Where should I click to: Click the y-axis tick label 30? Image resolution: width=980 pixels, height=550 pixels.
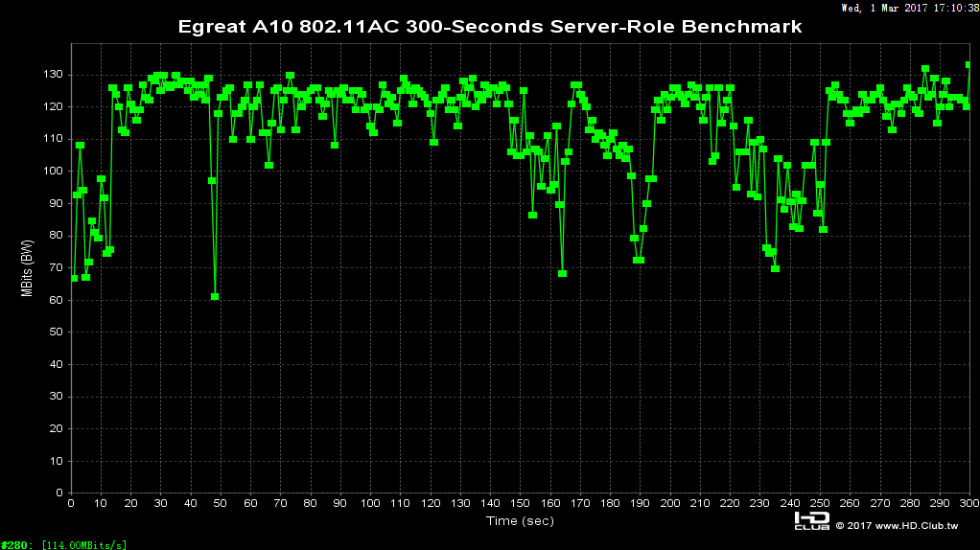57,397
